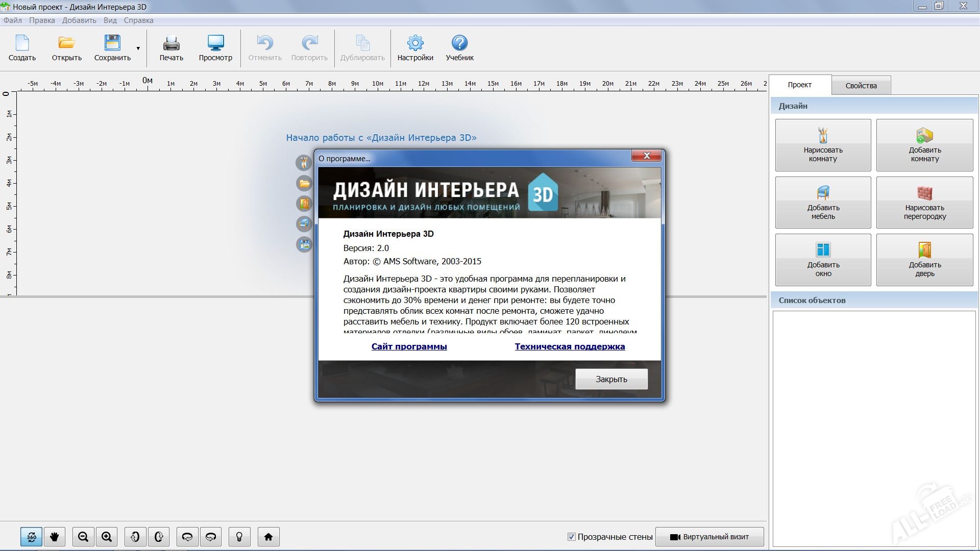Open the Добавить menu
This screenshot has width=980, height=551.
79,20
